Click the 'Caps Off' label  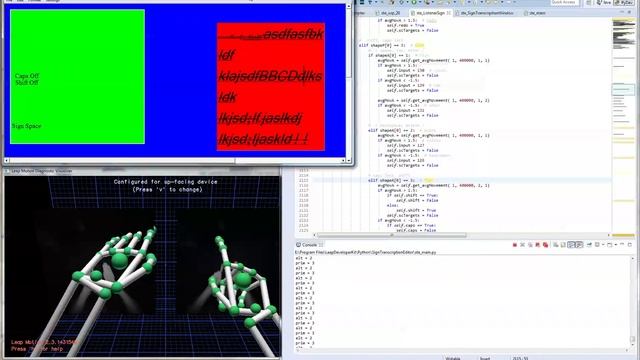click(27, 76)
